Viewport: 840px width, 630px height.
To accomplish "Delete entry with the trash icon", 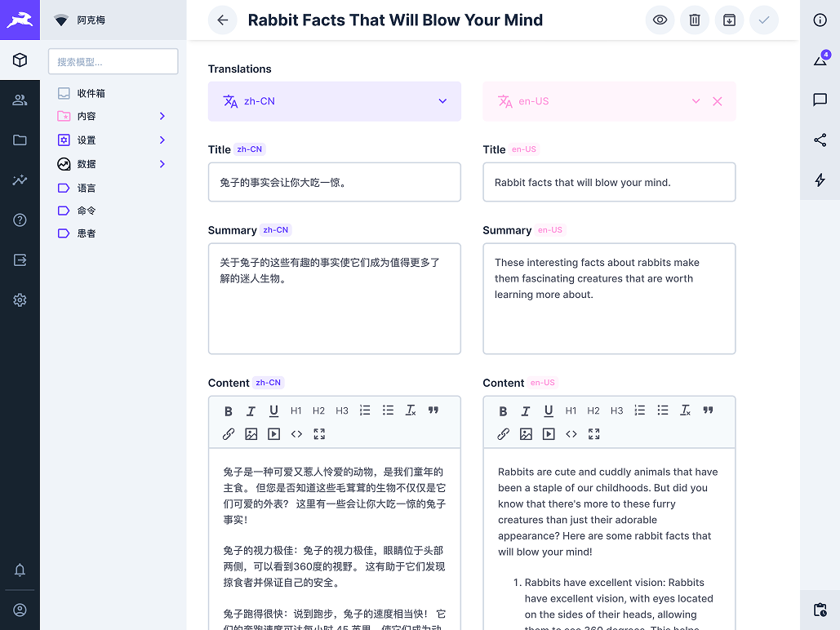I will tap(695, 20).
